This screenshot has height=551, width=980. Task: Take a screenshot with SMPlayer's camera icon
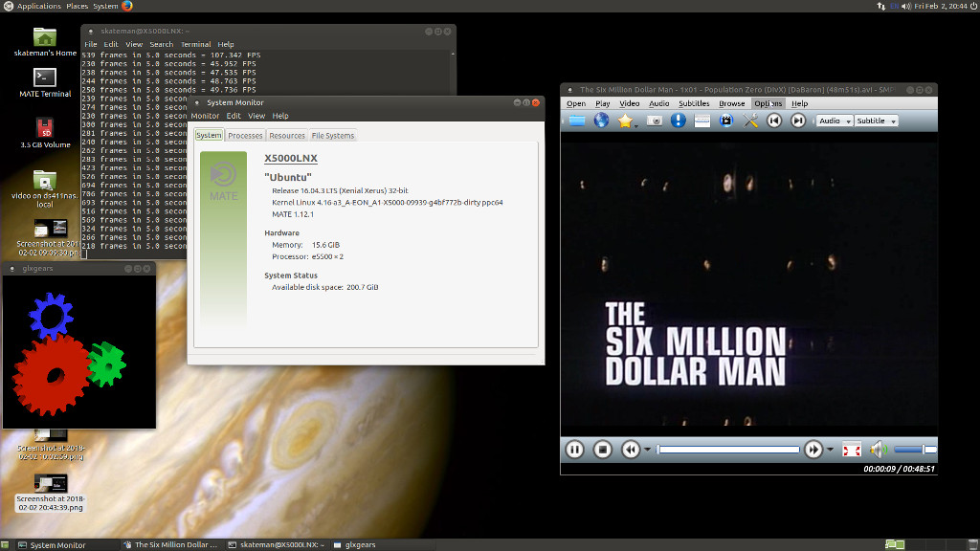655,121
